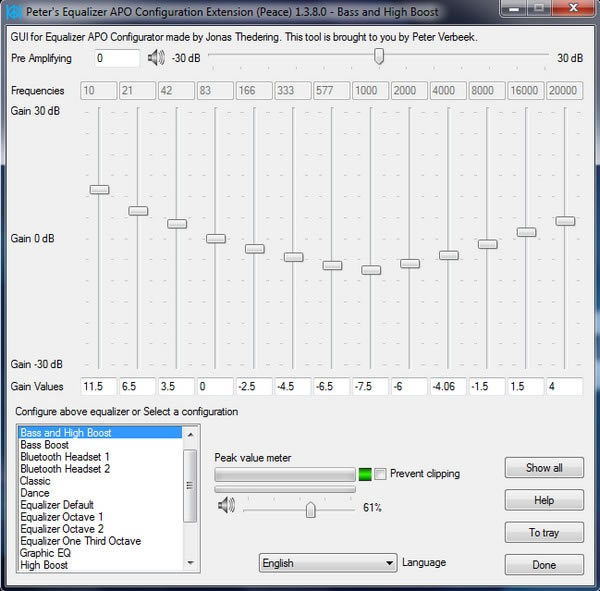Open the English language dropdown
This screenshot has width=600, height=591.
[328, 563]
